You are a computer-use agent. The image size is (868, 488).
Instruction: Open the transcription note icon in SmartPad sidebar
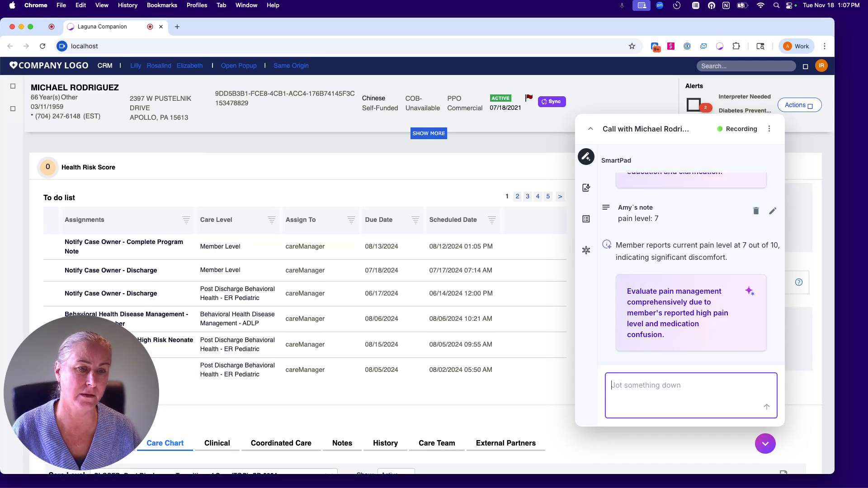click(586, 188)
